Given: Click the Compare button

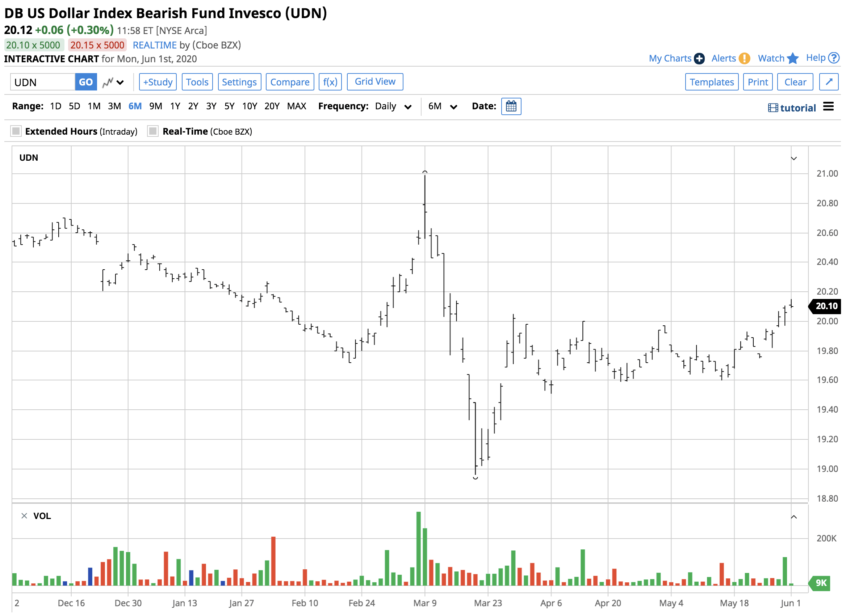Looking at the screenshot, I should pos(290,82).
